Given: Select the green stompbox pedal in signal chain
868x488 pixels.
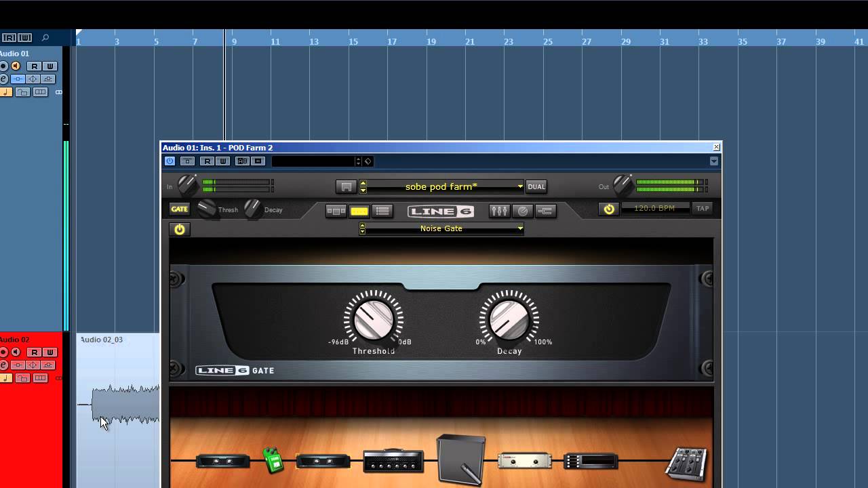Looking at the screenshot, I should pos(273,460).
